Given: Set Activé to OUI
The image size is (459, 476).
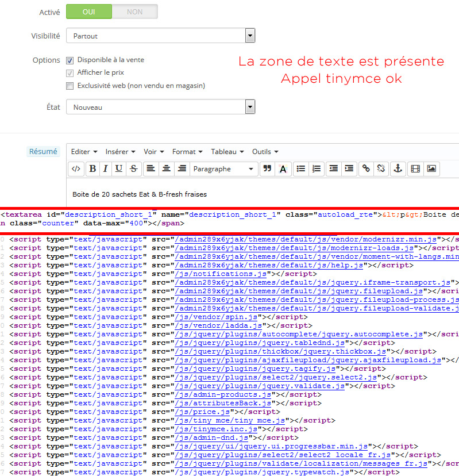Looking at the screenshot, I should 89,12.
